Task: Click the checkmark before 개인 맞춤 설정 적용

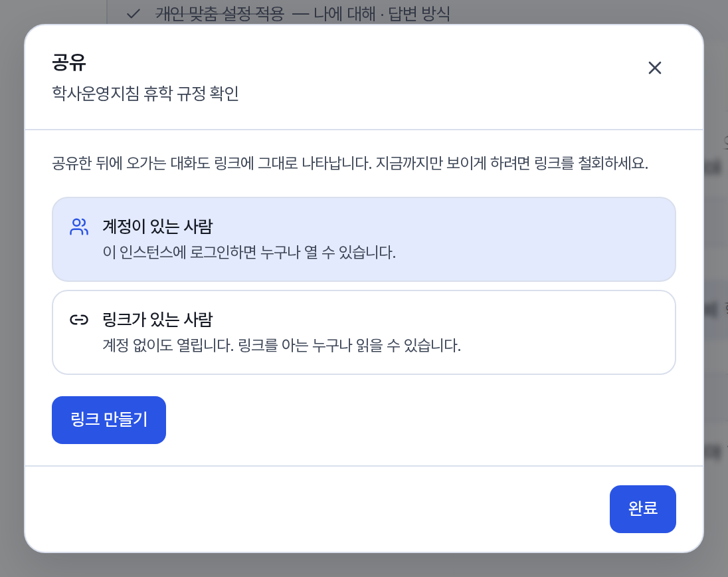Action: (134, 14)
